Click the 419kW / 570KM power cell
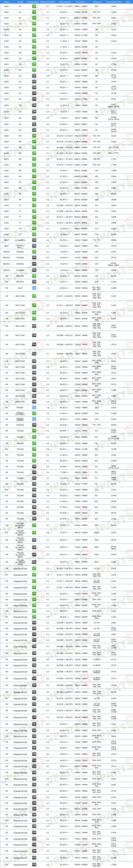 point(81,165)
